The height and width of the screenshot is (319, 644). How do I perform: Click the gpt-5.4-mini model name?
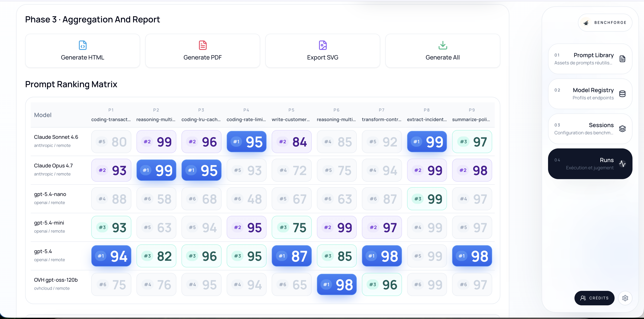point(49,223)
